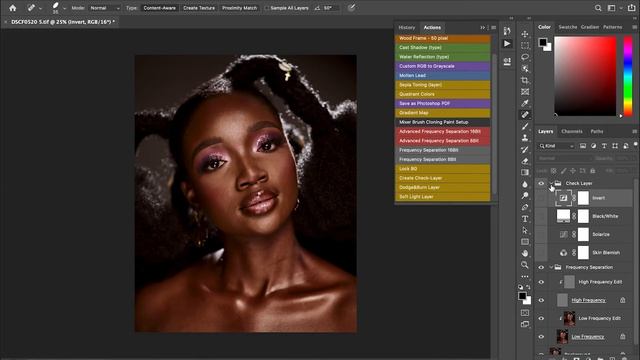Select the Eraser tool
The height and width of the screenshot is (360, 640).
[x=525, y=161]
